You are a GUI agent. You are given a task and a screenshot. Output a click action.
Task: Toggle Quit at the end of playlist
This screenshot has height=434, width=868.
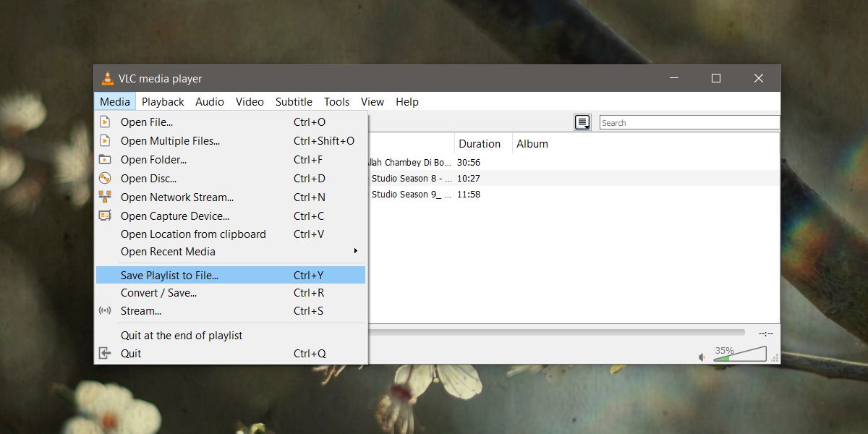[x=231, y=335]
